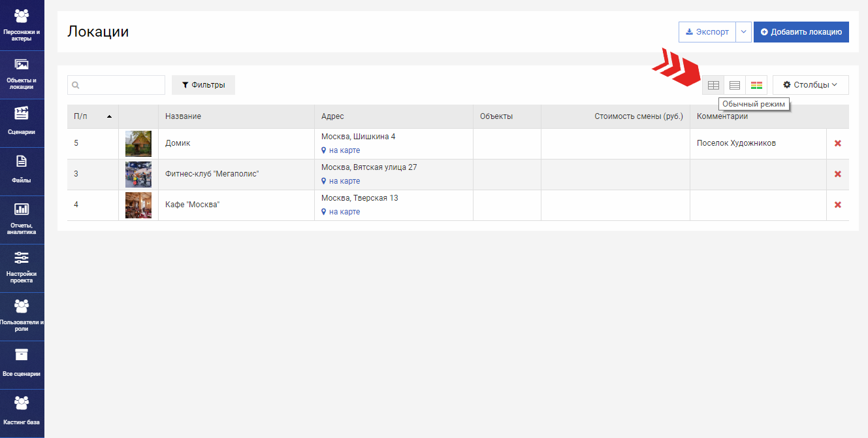Image resolution: width=868 pixels, height=438 pixels.
Task: Open Отчеты, аналитика sidebar section
Action: click(22, 219)
